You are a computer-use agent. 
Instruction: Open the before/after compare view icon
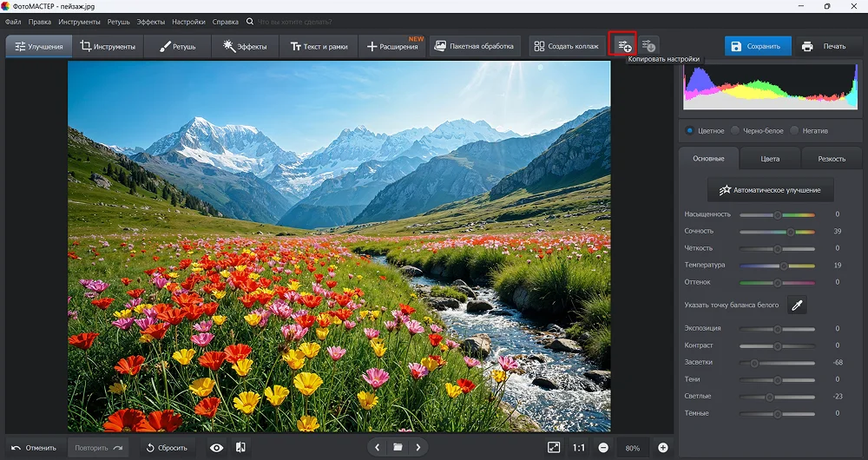coord(240,448)
